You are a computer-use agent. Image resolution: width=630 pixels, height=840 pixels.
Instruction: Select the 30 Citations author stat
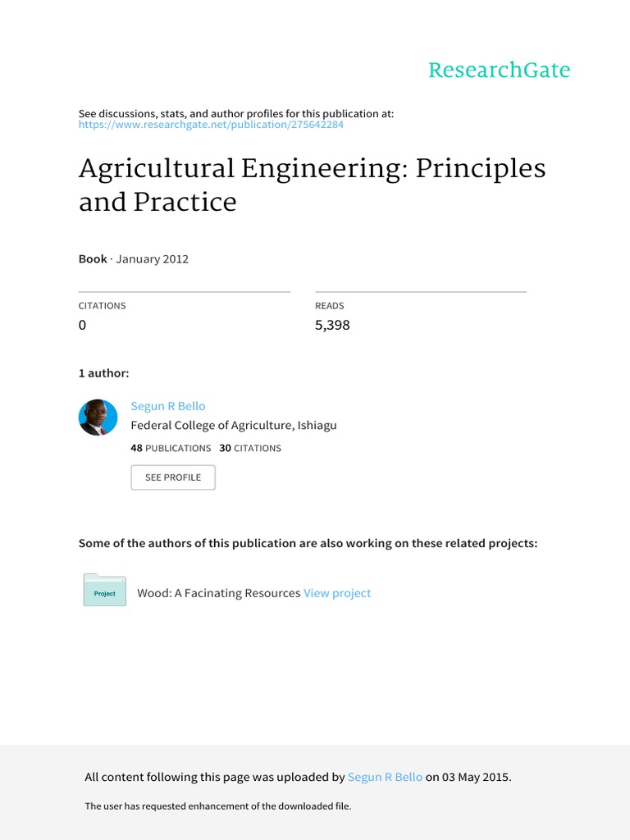pos(250,448)
